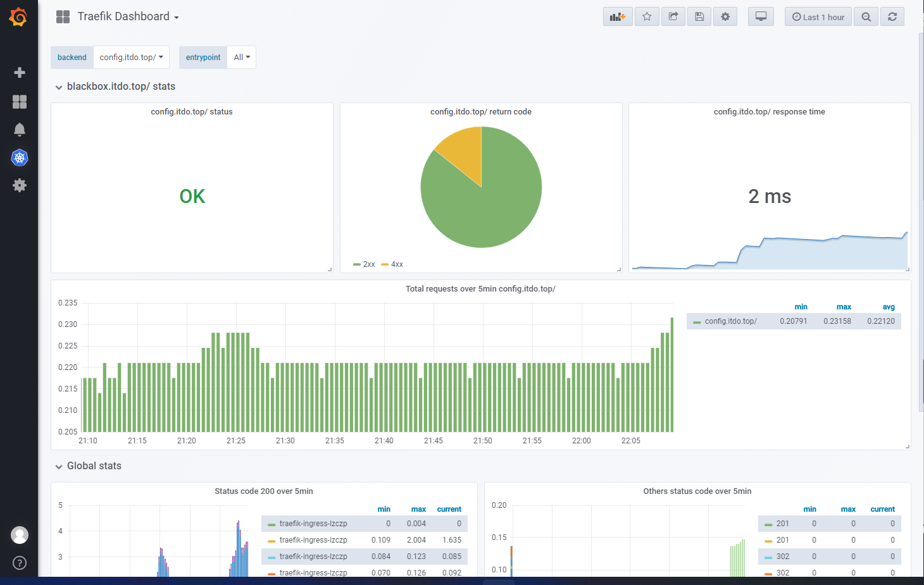Open the Configuration gear in sidebar
The height and width of the screenshot is (585, 924).
[20, 185]
